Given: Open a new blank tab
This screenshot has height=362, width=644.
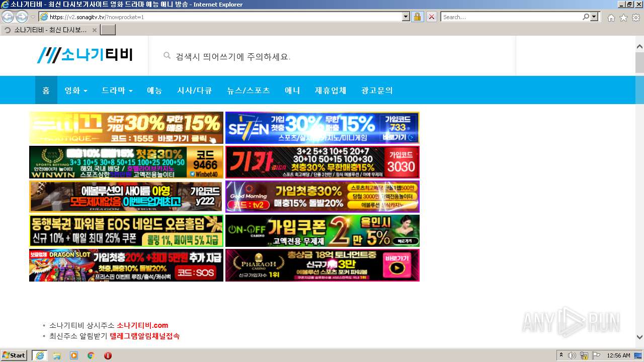Looking at the screenshot, I should 108,30.
